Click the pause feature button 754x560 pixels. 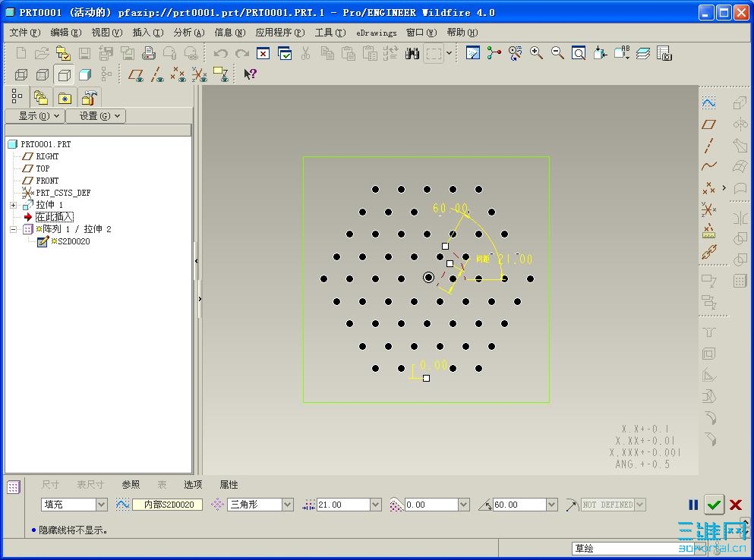pos(693,505)
